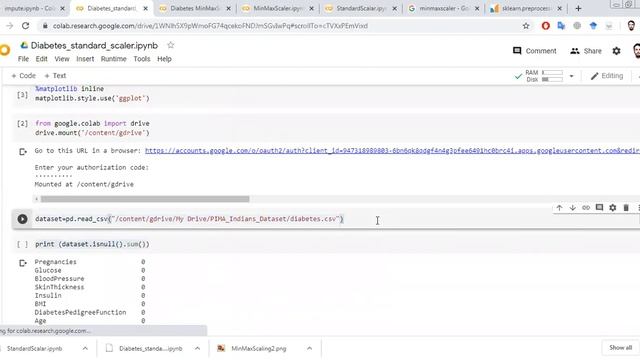The width and height of the screenshot is (640, 360).
Task: Expand StandardScalar.ipynb download options
Action: pyautogui.click(x=85, y=348)
